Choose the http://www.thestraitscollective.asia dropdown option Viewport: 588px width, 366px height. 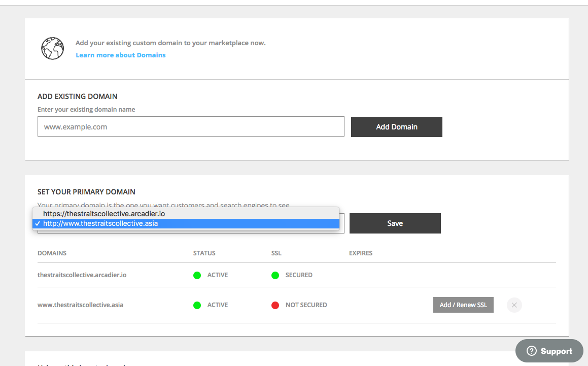(100, 223)
